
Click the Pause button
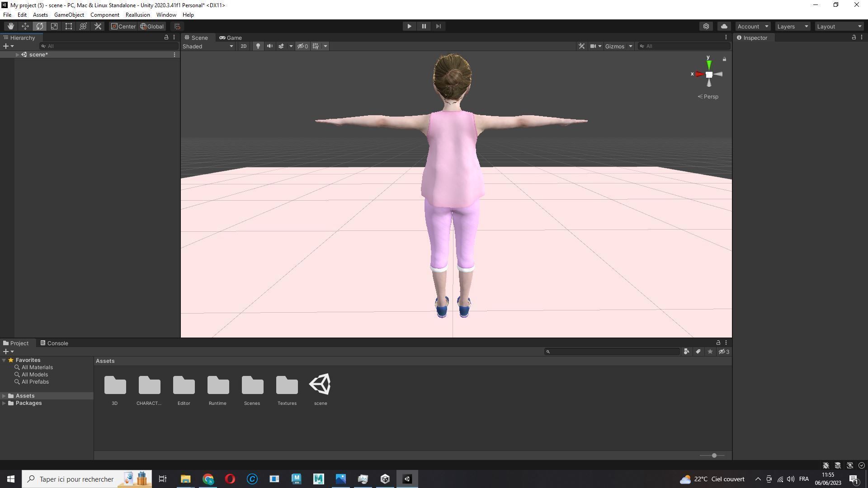click(x=424, y=26)
